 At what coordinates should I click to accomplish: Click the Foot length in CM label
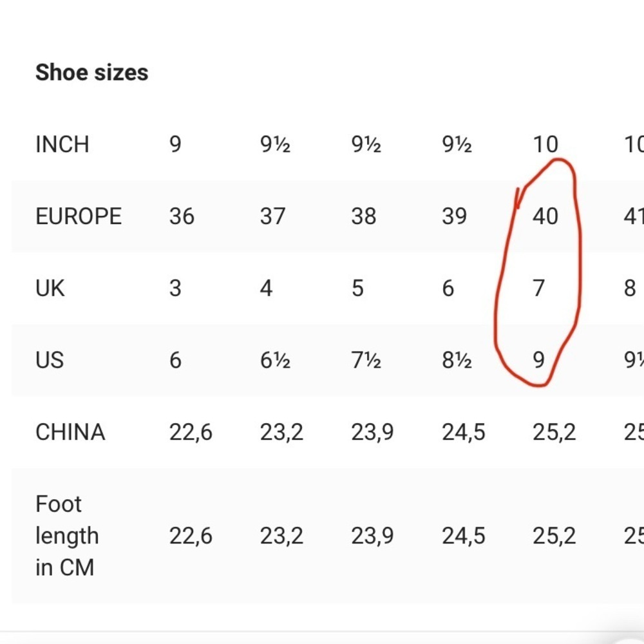tap(67, 536)
